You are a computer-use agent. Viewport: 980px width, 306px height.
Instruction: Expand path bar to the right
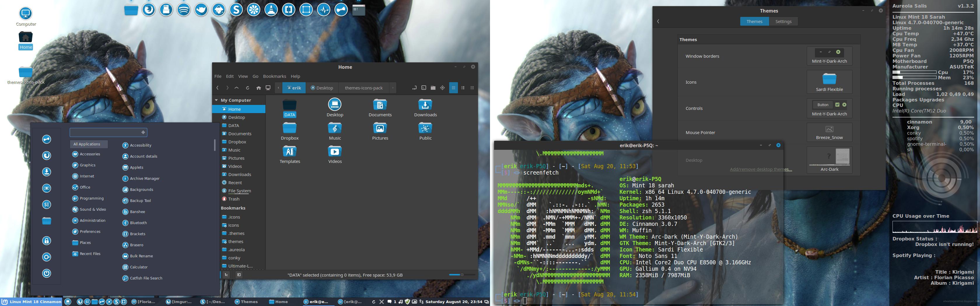point(393,88)
